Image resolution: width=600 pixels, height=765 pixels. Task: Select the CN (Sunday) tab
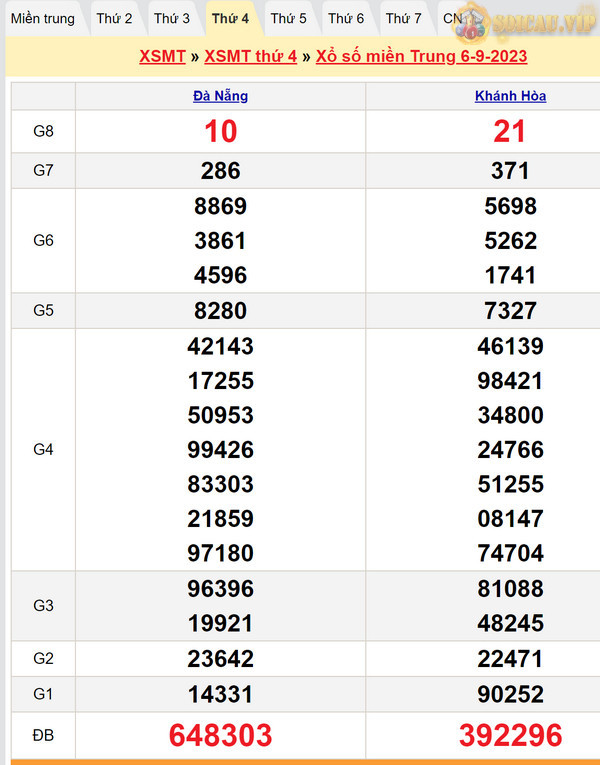(x=453, y=18)
